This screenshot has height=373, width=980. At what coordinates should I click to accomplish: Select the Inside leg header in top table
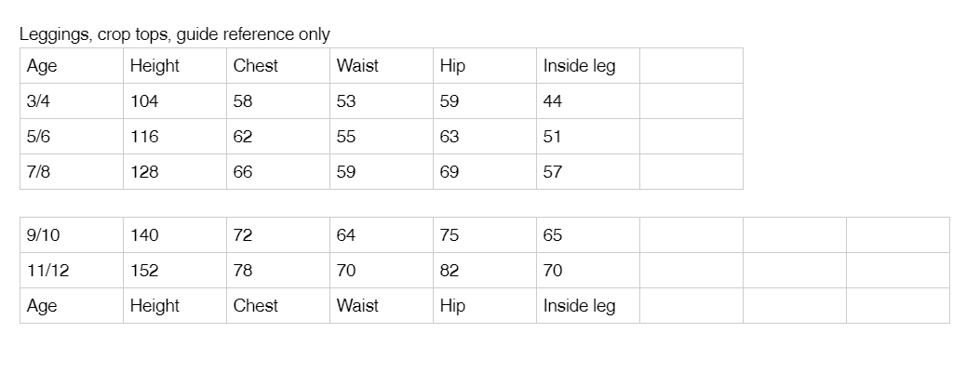pos(587,66)
